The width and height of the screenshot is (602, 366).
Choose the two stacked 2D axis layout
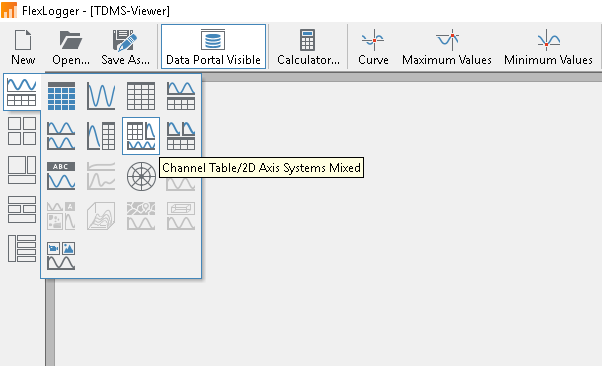[x=61, y=136]
